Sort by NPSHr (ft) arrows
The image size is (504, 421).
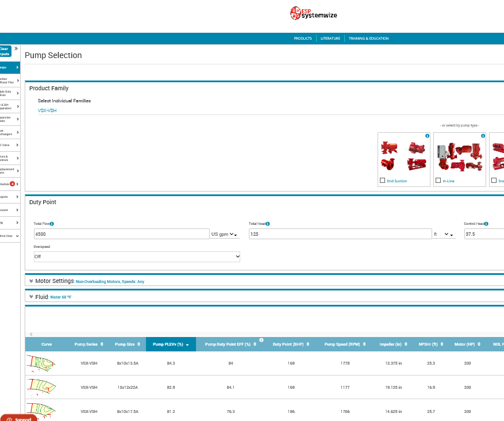coord(442,344)
